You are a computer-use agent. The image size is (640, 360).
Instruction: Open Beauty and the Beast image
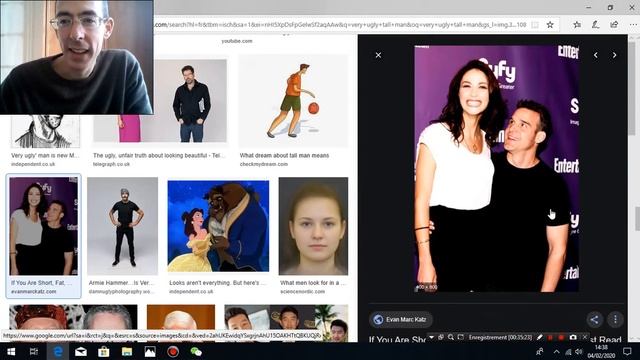pos(218,226)
